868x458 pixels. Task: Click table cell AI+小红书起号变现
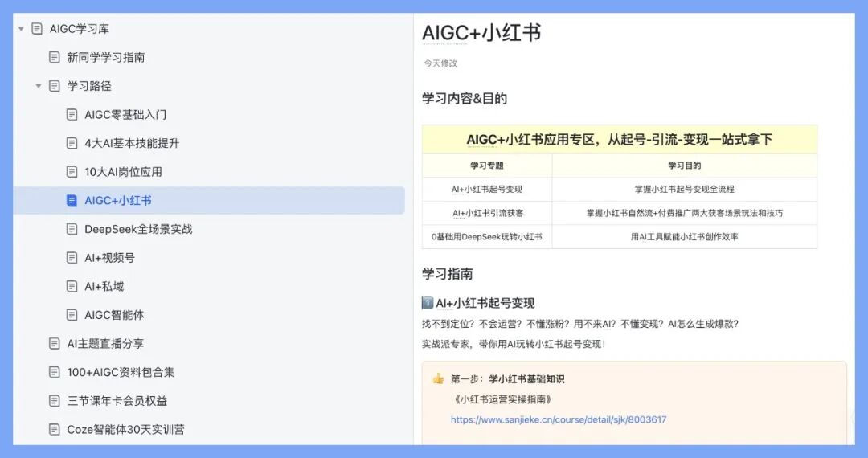click(487, 189)
